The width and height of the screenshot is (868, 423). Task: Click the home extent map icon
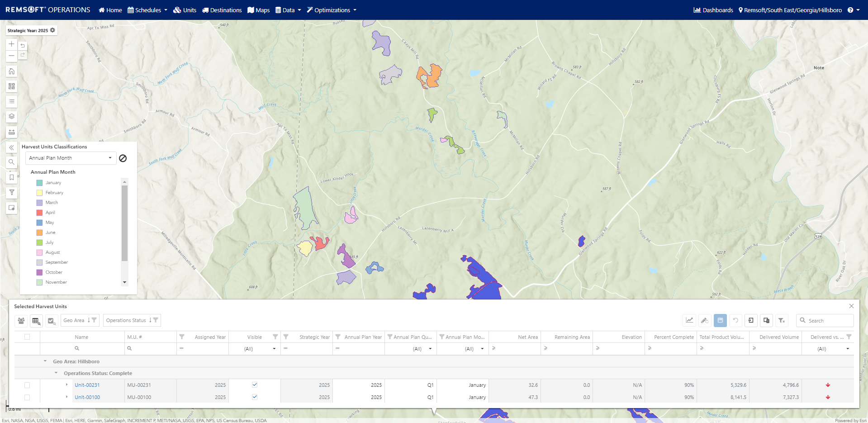(11, 71)
